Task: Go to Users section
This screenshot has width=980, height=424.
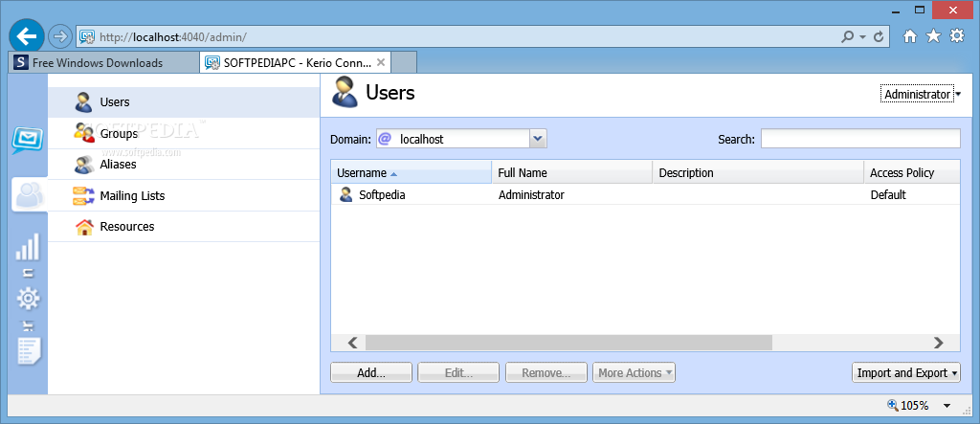Action: coord(184,102)
